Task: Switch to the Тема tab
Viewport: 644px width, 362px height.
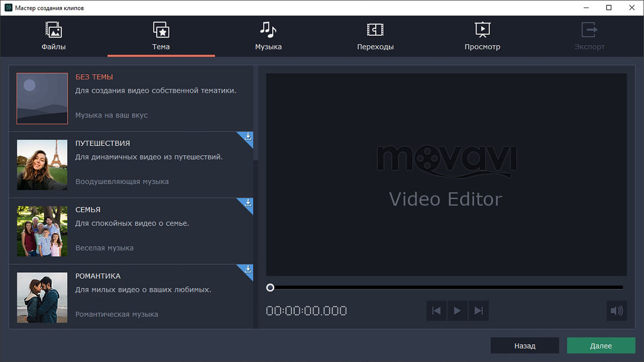Action: click(161, 36)
